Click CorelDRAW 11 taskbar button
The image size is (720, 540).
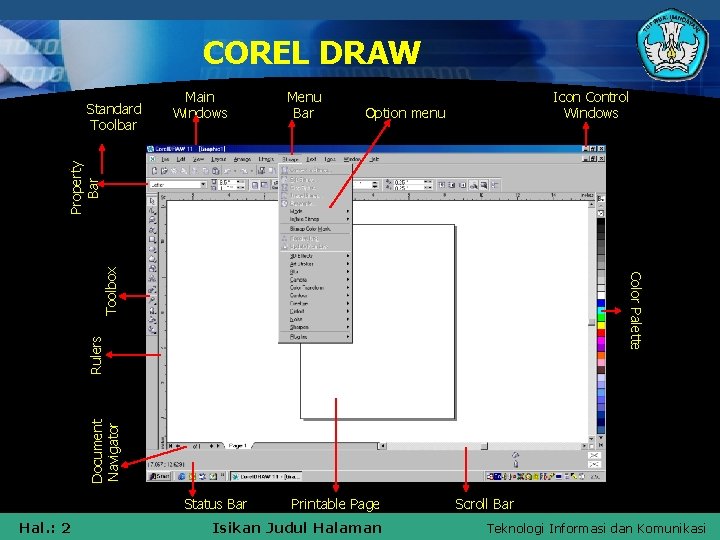coord(267,477)
